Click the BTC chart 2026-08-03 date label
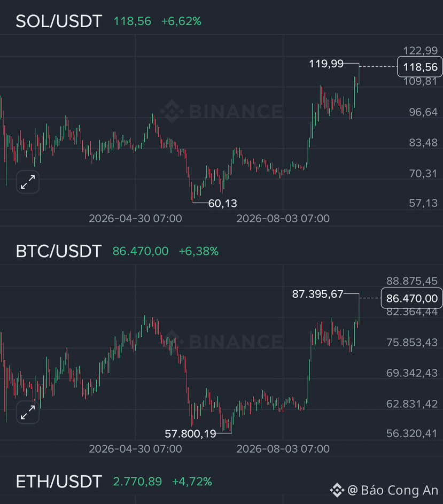 pos(283,449)
